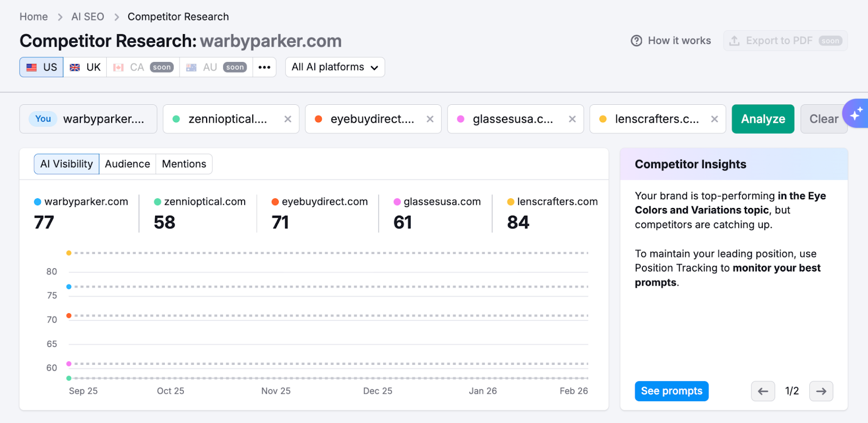Open the Mentions tab
The width and height of the screenshot is (868, 423).
point(184,164)
